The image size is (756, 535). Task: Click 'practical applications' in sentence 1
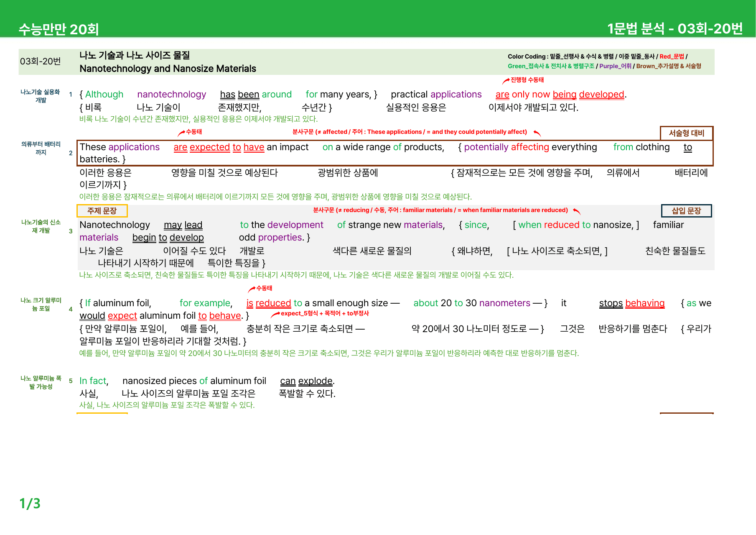point(436,95)
